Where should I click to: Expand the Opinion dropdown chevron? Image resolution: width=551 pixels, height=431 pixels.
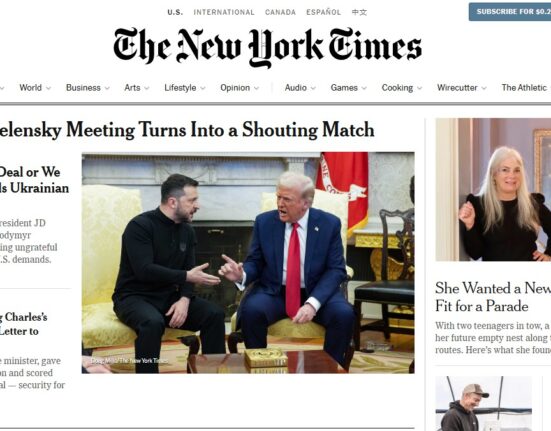pyautogui.click(x=257, y=88)
